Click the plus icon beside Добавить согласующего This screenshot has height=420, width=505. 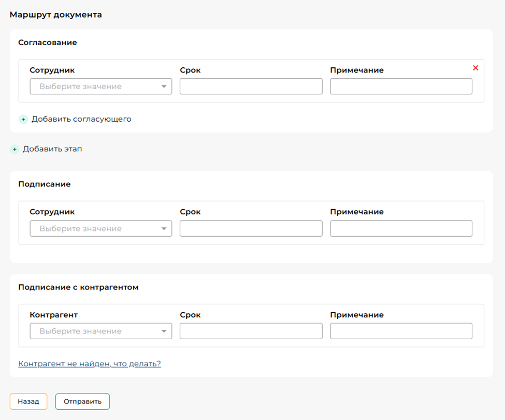[x=23, y=119]
